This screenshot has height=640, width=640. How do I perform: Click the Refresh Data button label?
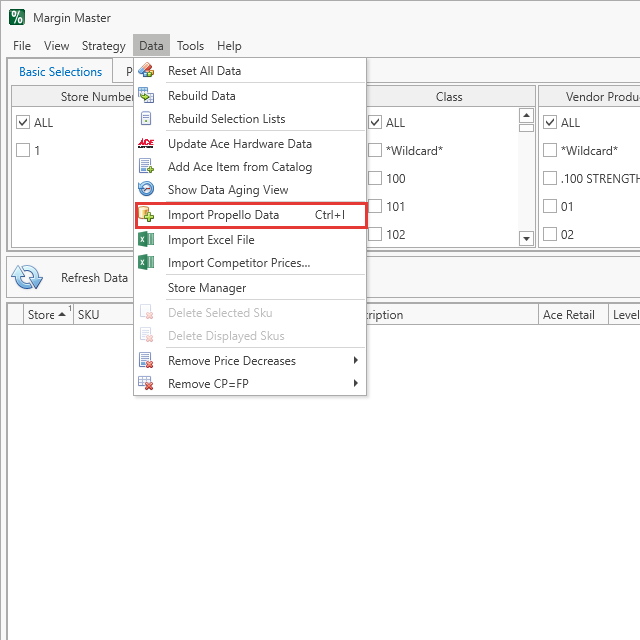(94, 278)
